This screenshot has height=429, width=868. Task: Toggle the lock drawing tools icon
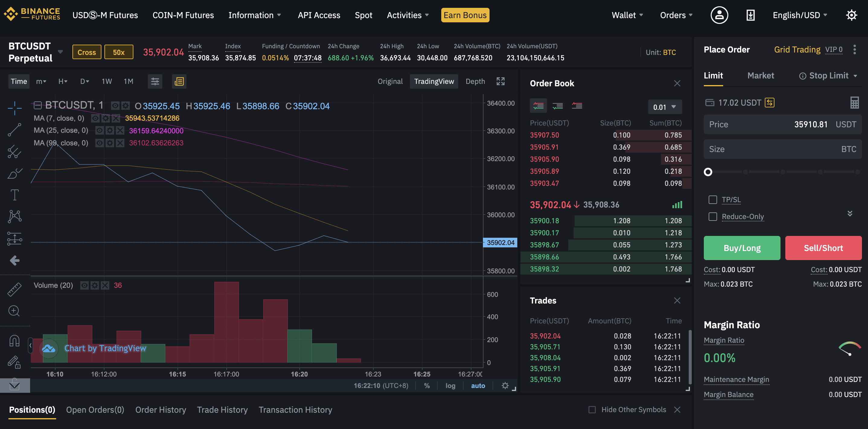[x=14, y=362]
